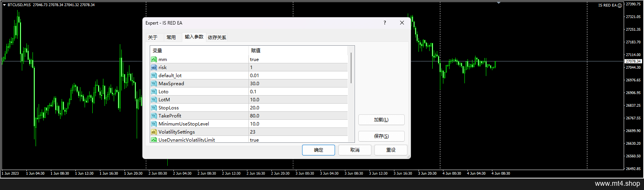Click the mm variable type icon
The width and height of the screenshot is (644, 190).
[154, 59]
